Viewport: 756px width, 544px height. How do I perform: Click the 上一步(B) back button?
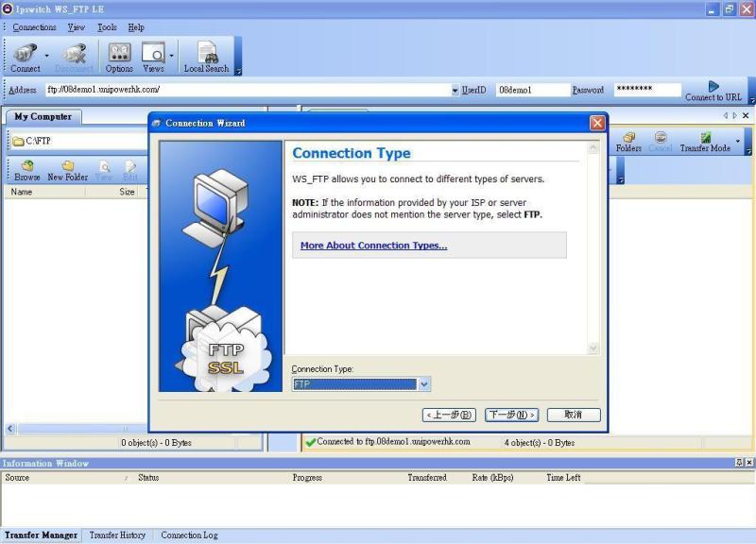pos(449,415)
